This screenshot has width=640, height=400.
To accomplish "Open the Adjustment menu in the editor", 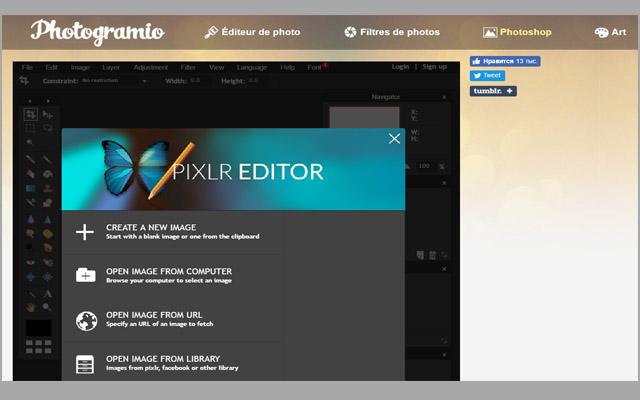I will [x=151, y=67].
